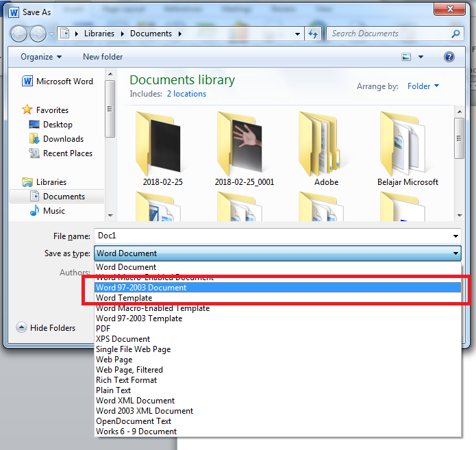
Task: Click the Change your view icon
Action: point(406,57)
